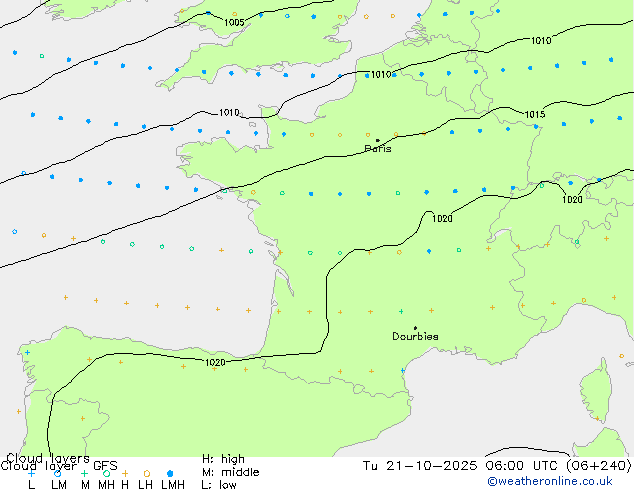Click the blue plus L cloud legend symbol

coord(31,473)
